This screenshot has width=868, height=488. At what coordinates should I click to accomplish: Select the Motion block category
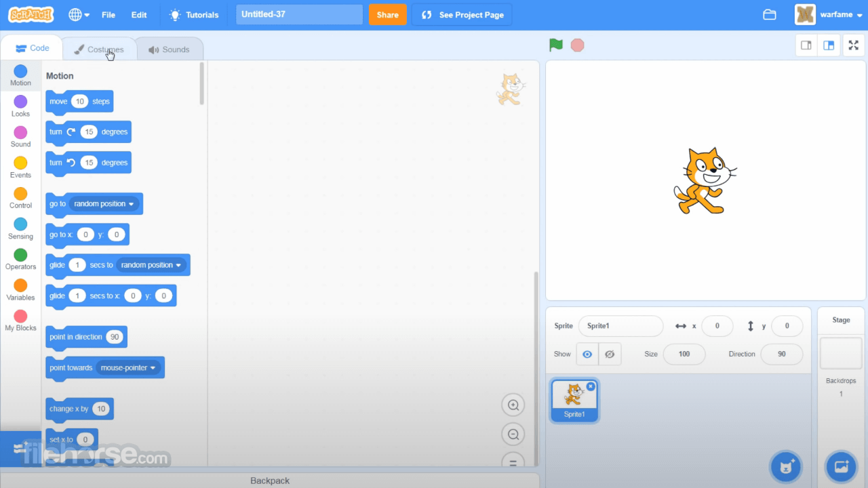click(20, 75)
